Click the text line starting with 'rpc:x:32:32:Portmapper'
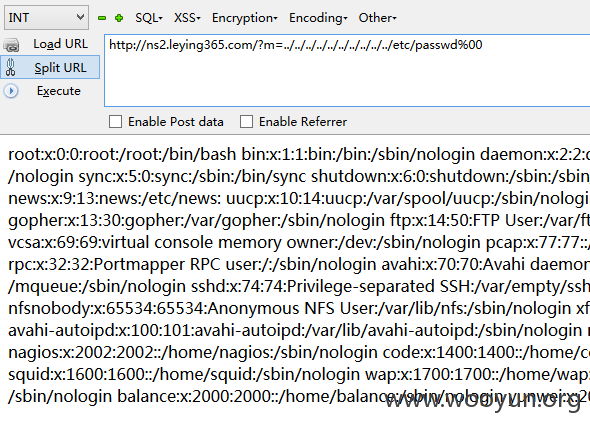The image size is (590, 428). (299, 264)
